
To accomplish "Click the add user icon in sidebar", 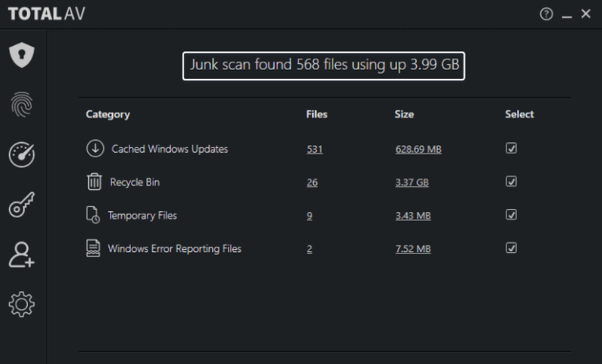I will point(22,255).
